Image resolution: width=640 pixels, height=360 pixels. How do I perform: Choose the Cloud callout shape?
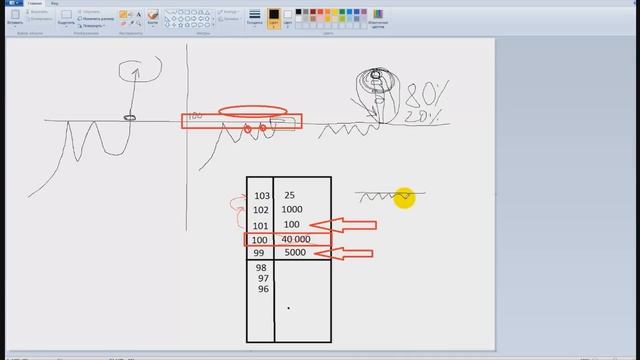pos(207,25)
